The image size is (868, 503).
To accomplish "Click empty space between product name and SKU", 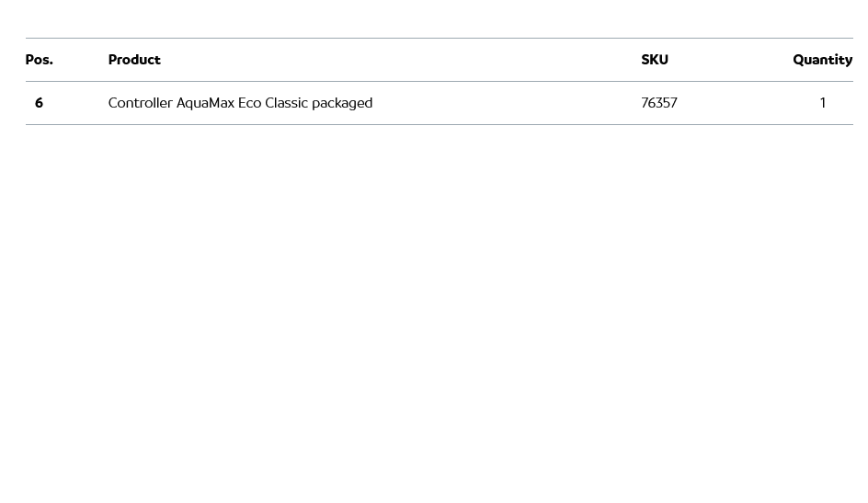I will [506, 103].
